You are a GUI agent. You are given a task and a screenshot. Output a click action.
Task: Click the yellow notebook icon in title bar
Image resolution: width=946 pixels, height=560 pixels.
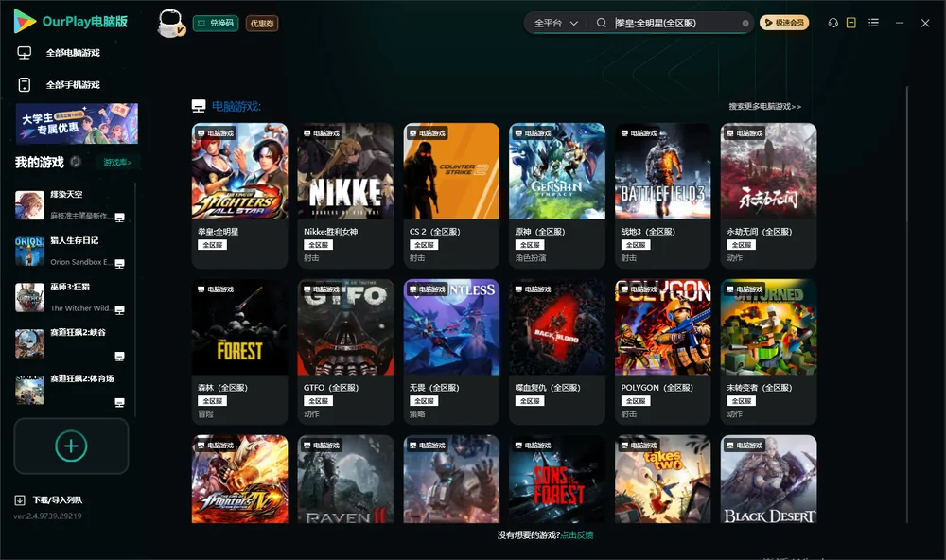(x=851, y=23)
